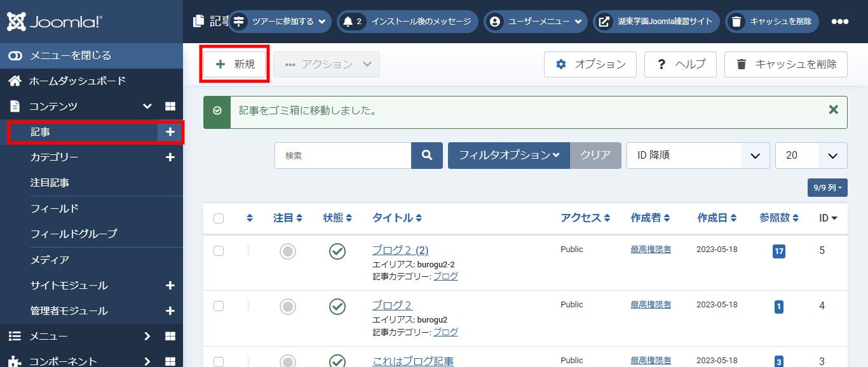This screenshot has height=367, width=868.
Task: Toggle メニューを閉じる sidebar switch
Action: [15, 56]
